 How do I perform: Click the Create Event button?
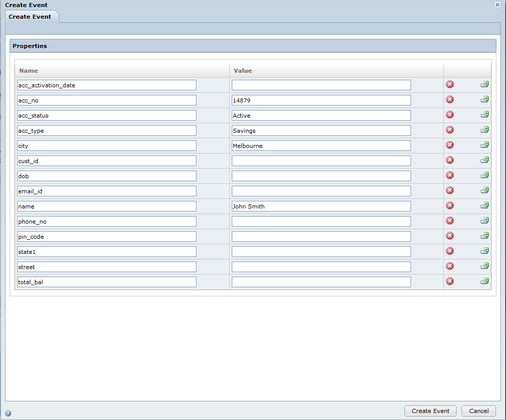[430, 411]
